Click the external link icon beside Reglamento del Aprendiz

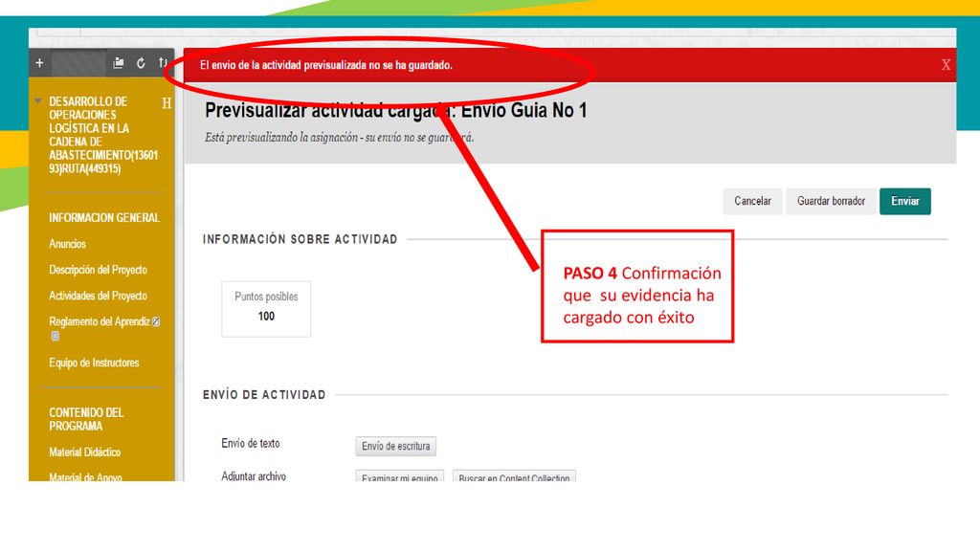156,321
